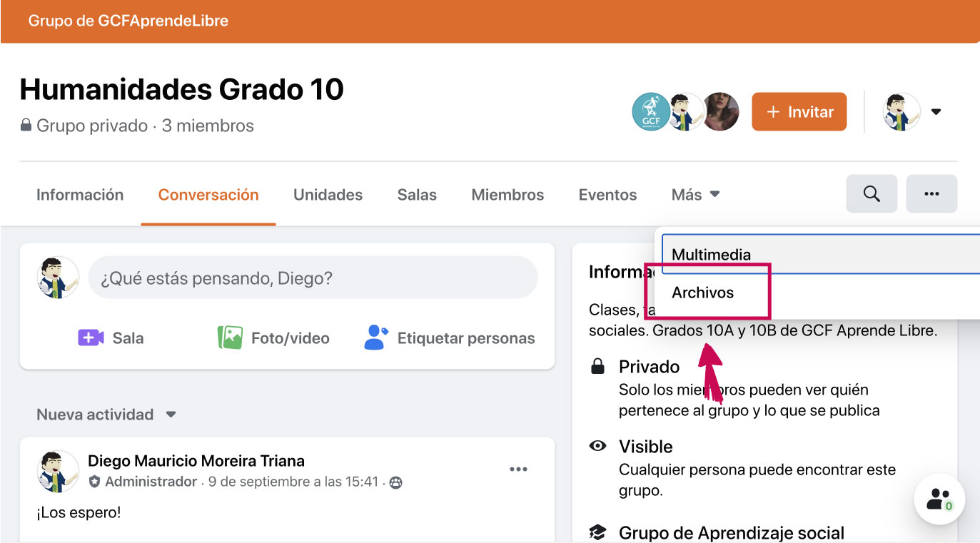The height and width of the screenshot is (543, 980).
Task: Click the Diego avatar next to Invitar
Action: click(x=687, y=112)
